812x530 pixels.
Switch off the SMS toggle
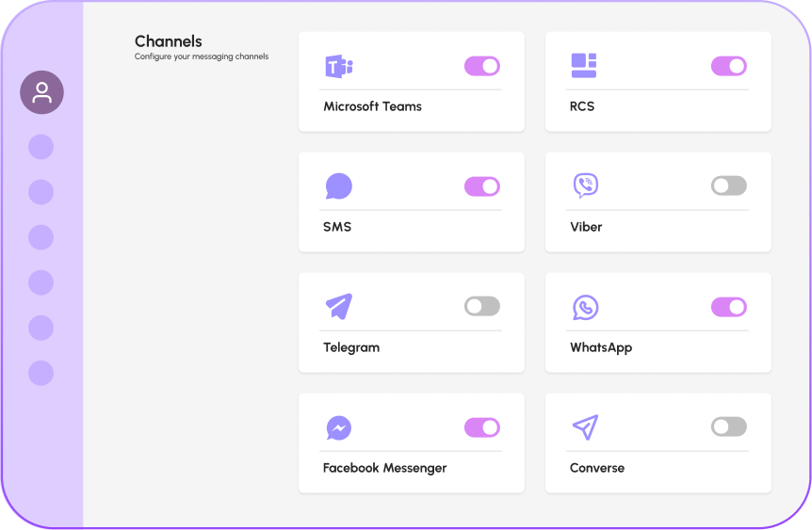(482, 186)
